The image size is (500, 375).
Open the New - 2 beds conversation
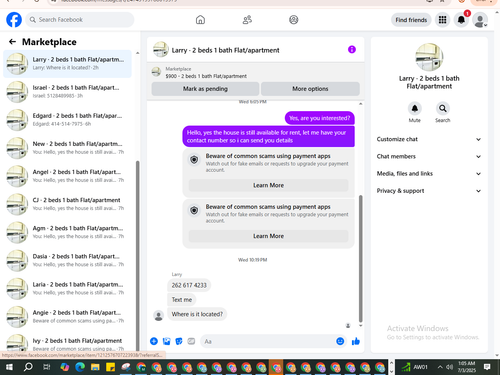[x=68, y=148]
